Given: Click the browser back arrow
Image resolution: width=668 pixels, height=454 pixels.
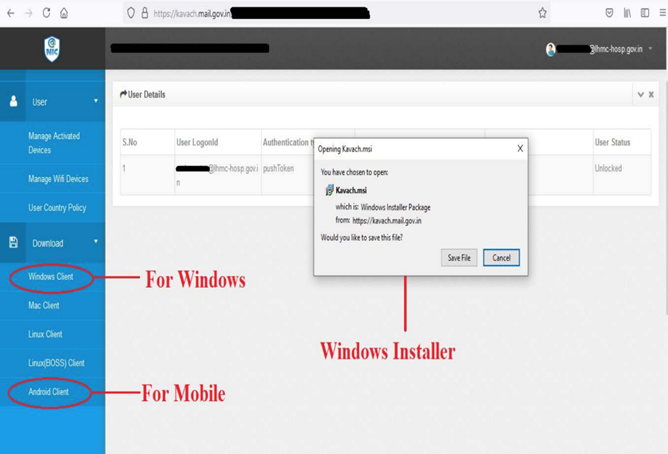Looking at the screenshot, I should pos(10,13).
